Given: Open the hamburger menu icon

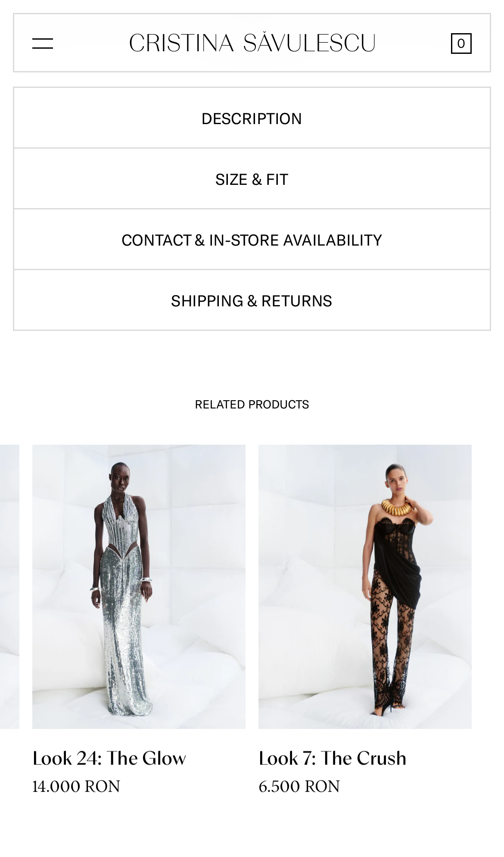Looking at the screenshot, I should (43, 44).
